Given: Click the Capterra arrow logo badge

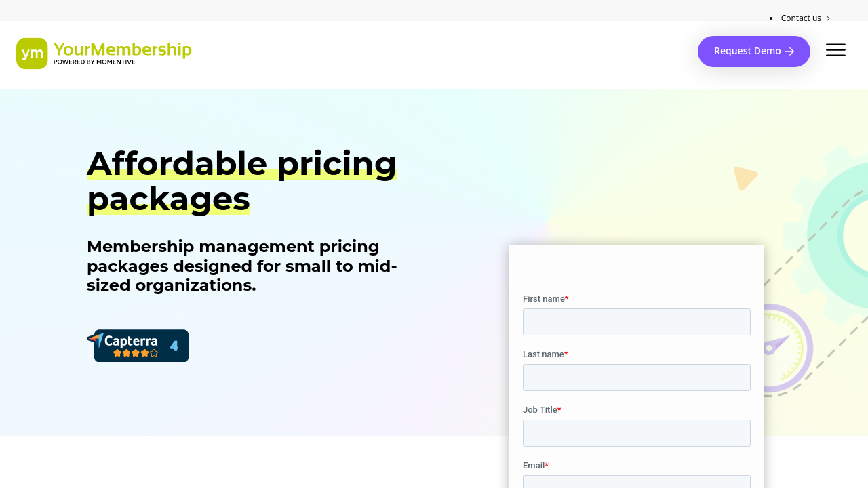Looking at the screenshot, I should (96, 340).
